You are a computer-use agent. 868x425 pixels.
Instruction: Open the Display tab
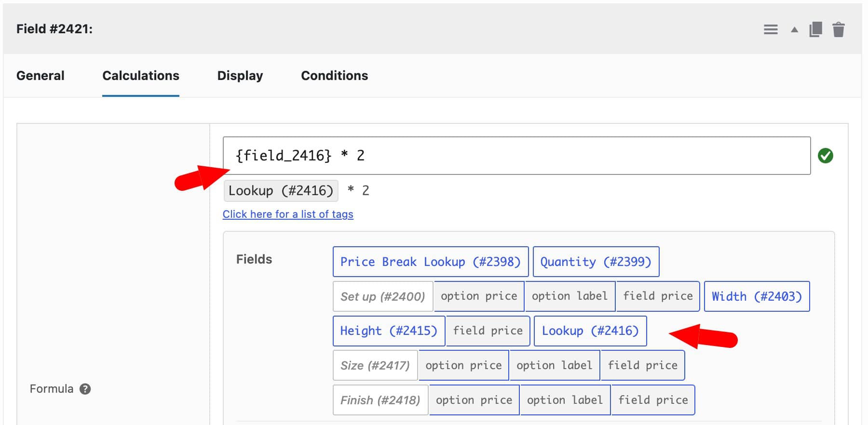(240, 76)
